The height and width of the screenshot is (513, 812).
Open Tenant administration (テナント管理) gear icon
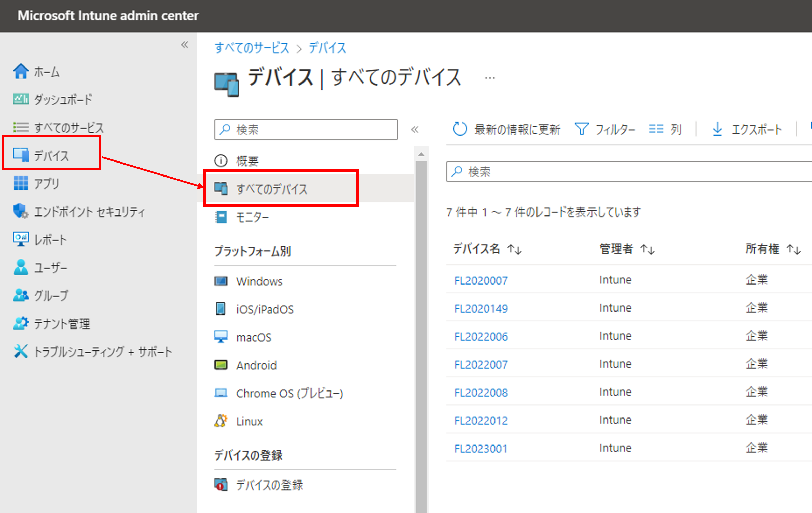21,323
